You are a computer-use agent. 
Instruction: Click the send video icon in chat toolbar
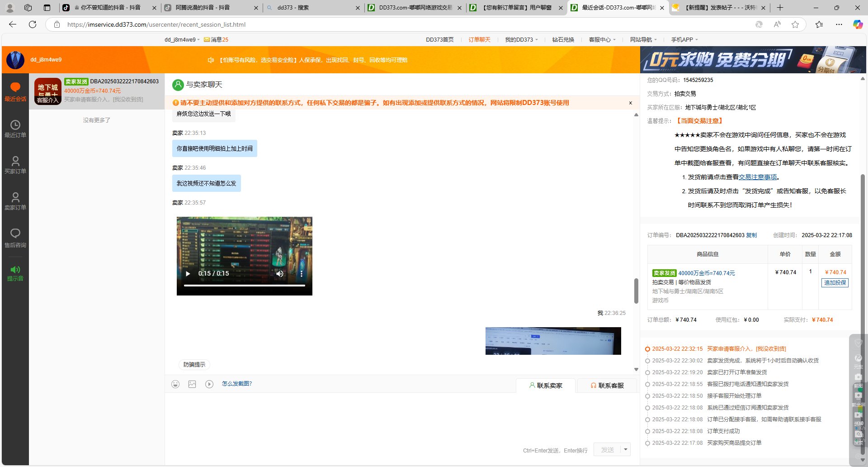point(209,384)
